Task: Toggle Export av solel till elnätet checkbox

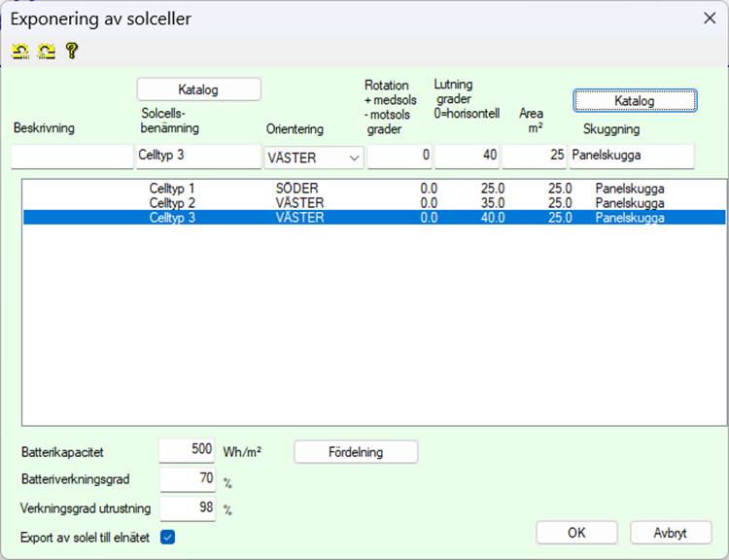Action: pyautogui.click(x=167, y=537)
